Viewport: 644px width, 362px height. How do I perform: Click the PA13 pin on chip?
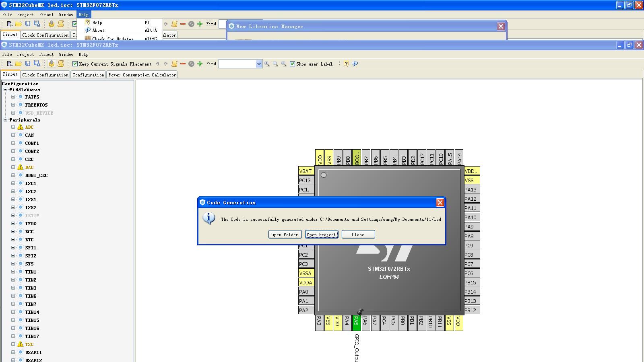[472, 189]
